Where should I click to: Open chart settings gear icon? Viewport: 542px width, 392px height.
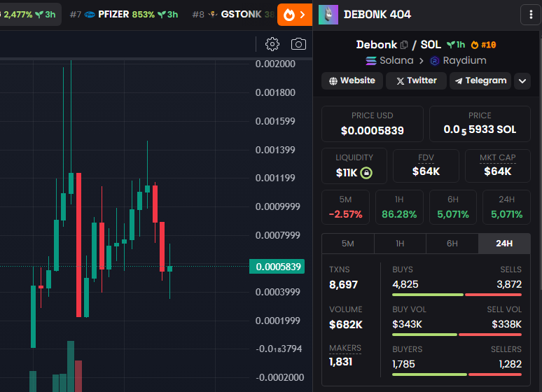point(272,44)
